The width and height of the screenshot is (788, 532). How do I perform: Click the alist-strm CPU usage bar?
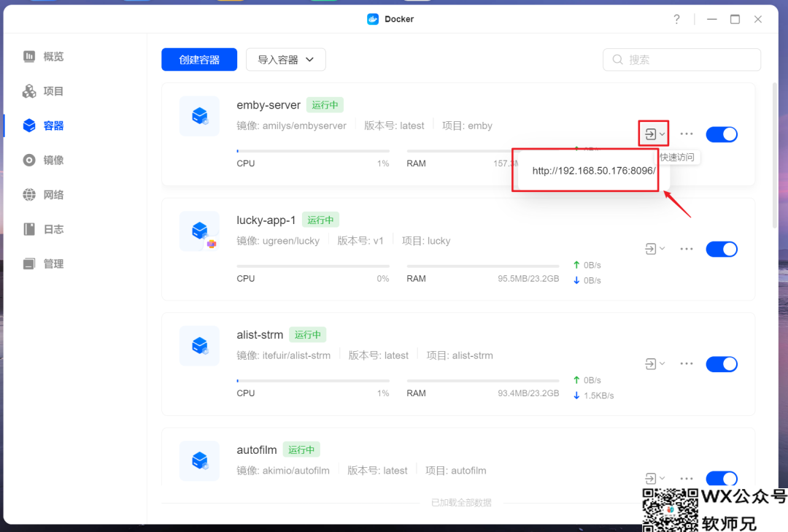pos(313,381)
